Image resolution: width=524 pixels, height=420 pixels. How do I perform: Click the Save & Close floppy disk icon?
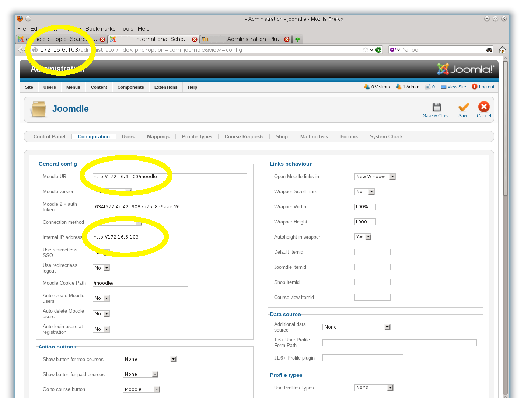click(x=437, y=107)
